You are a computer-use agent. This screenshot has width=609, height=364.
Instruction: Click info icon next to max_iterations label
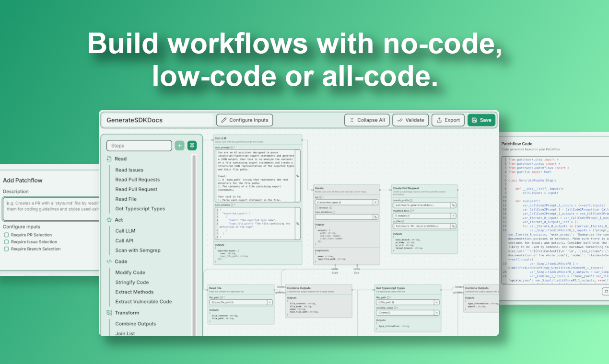(x=334, y=212)
